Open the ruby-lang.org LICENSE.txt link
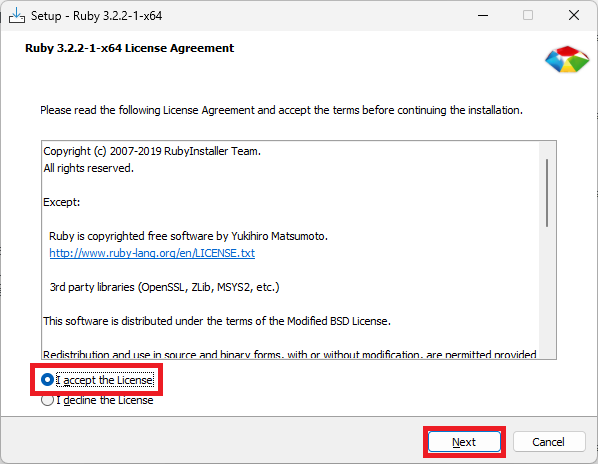Image resolution: width=598 pixels, height=464 pixels. pyautogui.click(x=152, y=253)
